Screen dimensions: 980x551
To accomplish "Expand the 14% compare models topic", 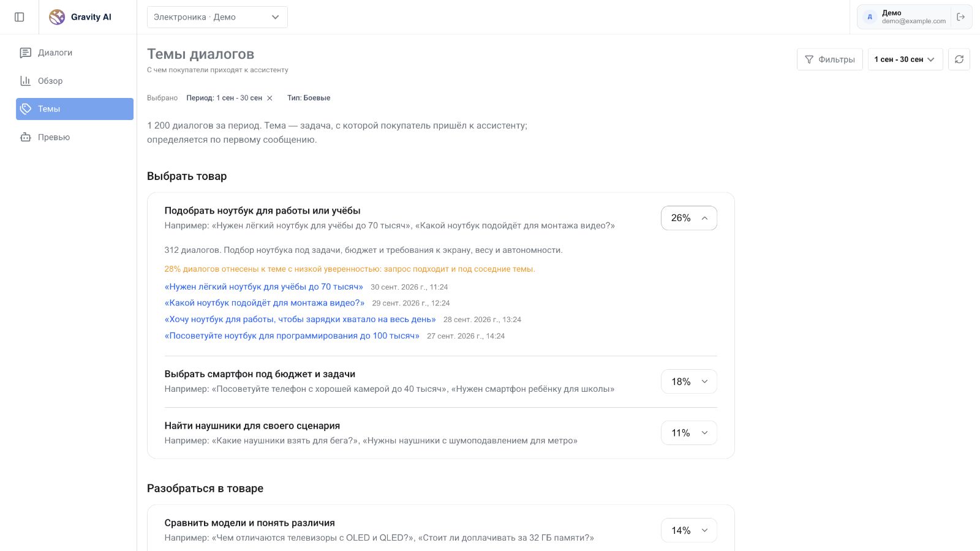I will [x=689, y=530].
